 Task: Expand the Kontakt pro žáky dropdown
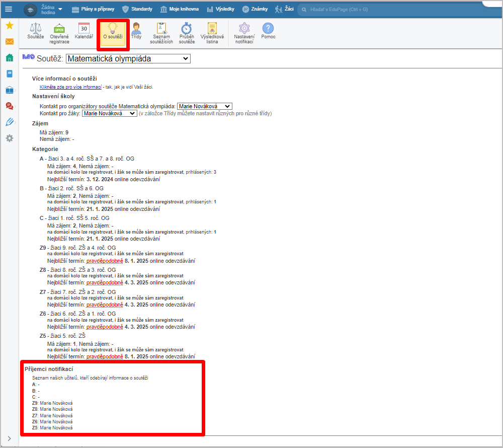tap(109, 113)
